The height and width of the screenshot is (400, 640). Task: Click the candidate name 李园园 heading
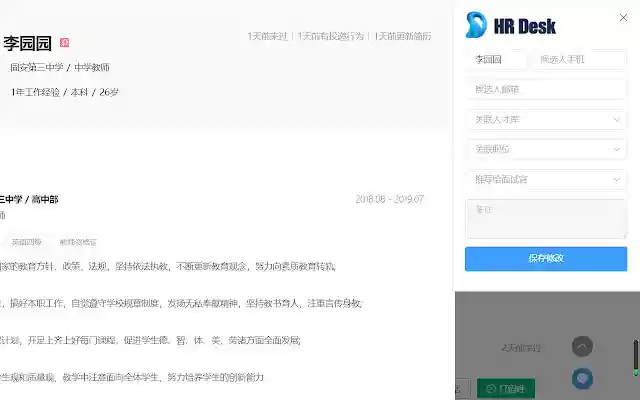point(27,43)
